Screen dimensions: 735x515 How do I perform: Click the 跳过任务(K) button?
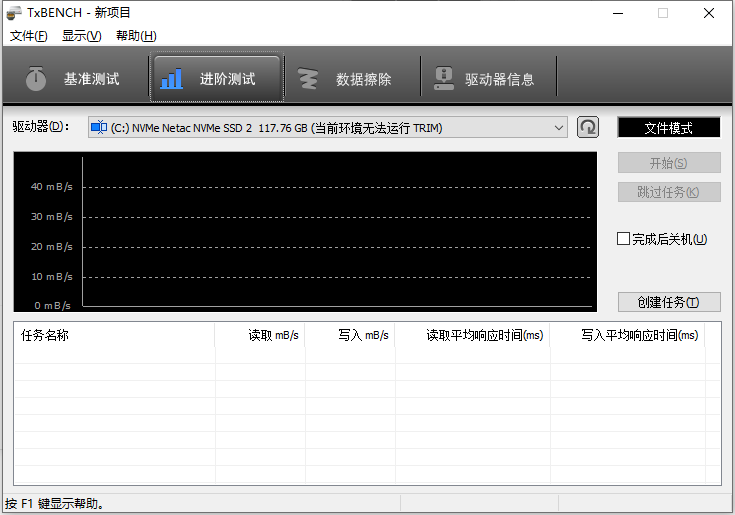tap(669, 192)
